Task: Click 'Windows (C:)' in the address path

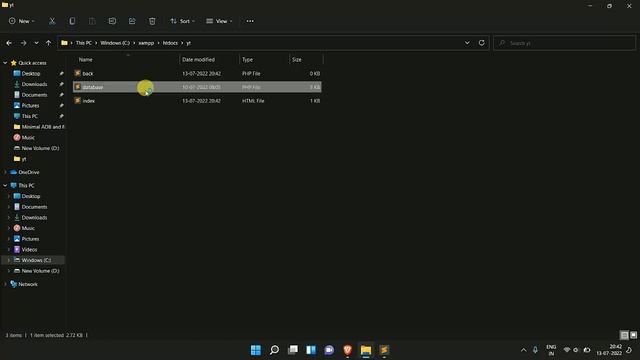Action: pos(115,43)
